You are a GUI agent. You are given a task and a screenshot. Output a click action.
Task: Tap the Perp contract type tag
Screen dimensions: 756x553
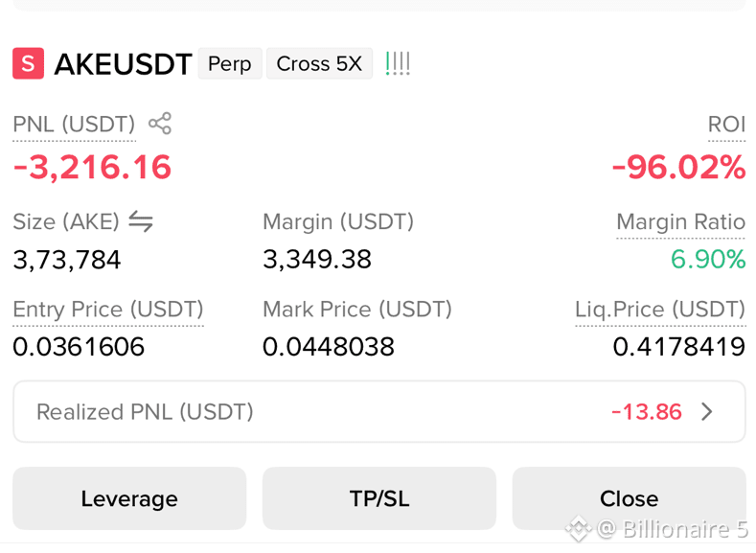230,63
